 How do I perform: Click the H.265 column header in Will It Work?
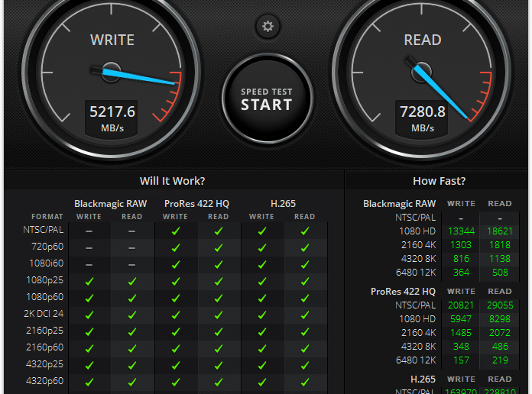point(284,203)
